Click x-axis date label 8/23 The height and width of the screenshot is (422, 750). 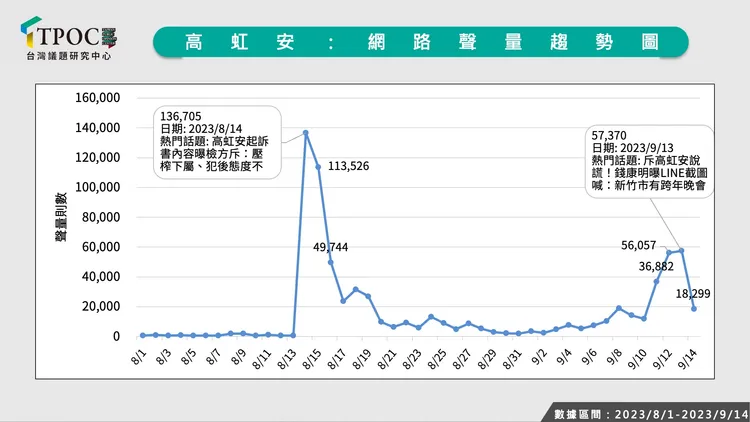point(411,359)
